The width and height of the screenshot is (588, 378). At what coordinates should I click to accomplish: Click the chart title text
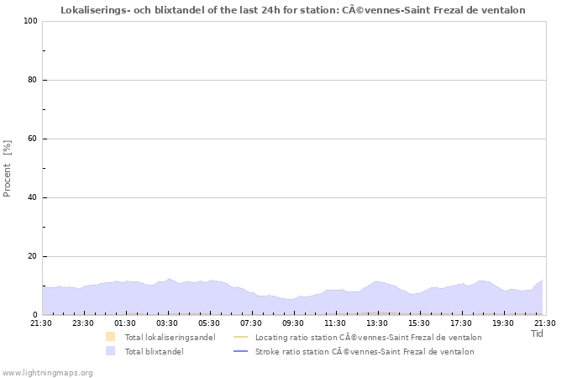(293, 10)
